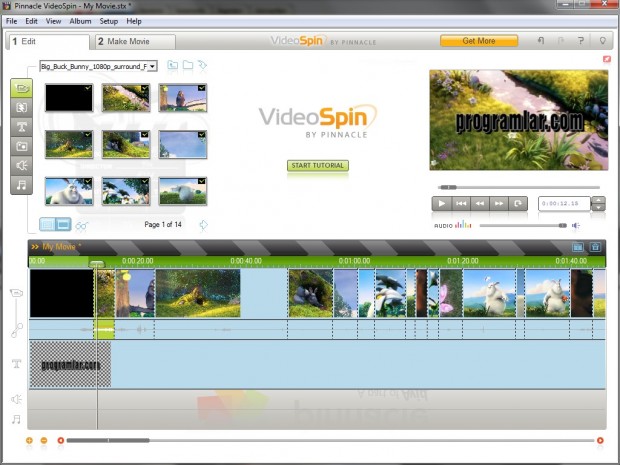The height and width of the screenshot is (465, 620).
Task: Switch to the 1 Edit tab
Action: (47, 42)
